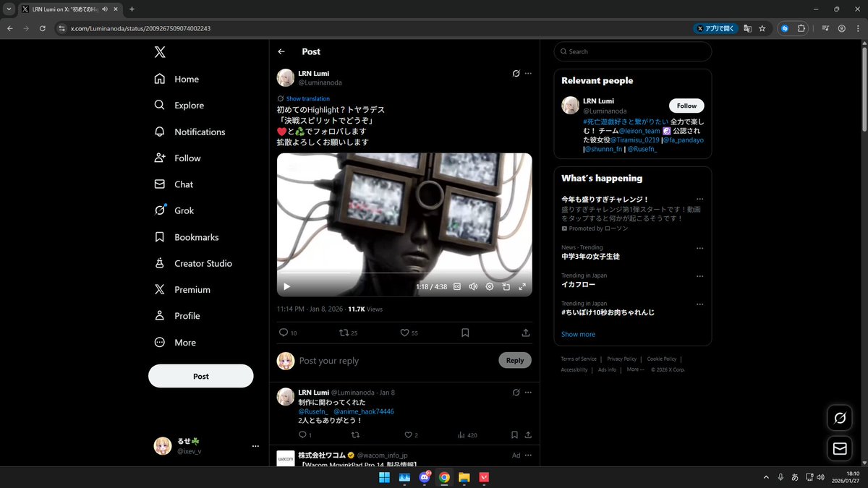Enable closed captions on the video
The width and height of the screenshot is (868, 488).
(456, 286)
